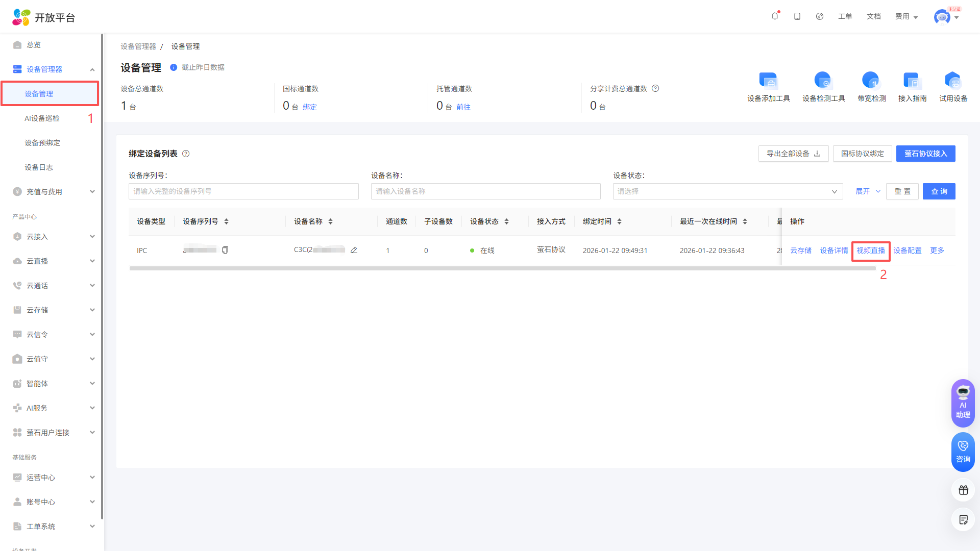Click the 设备添加工具 icon

pos(768,81)
